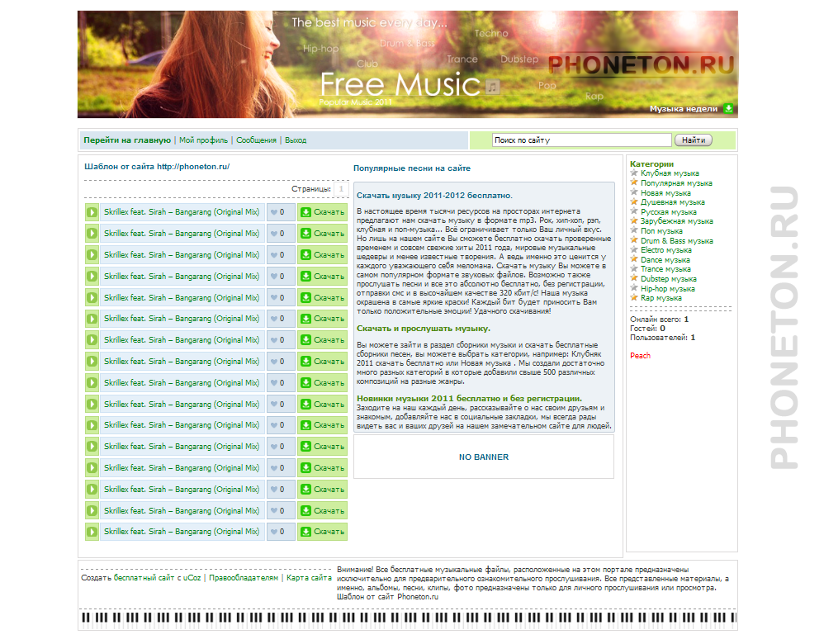Viewport: 824px width, 644px height.
Task: Select page 1 in 'Страницы' pager
Action: [x=340, y=190]
